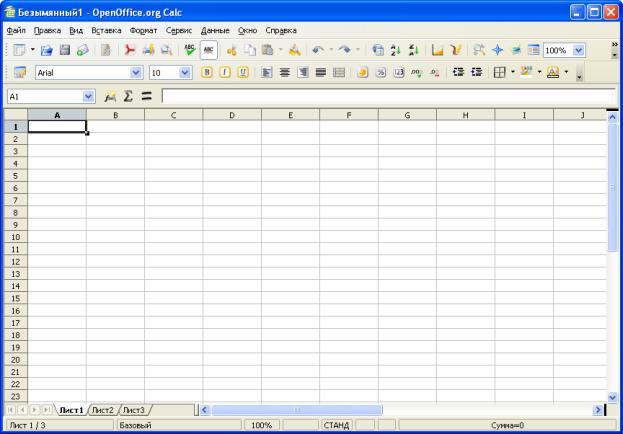Open the Gallery icon
Viewport: 623px width, 434px height.
(x=516, y=50)
